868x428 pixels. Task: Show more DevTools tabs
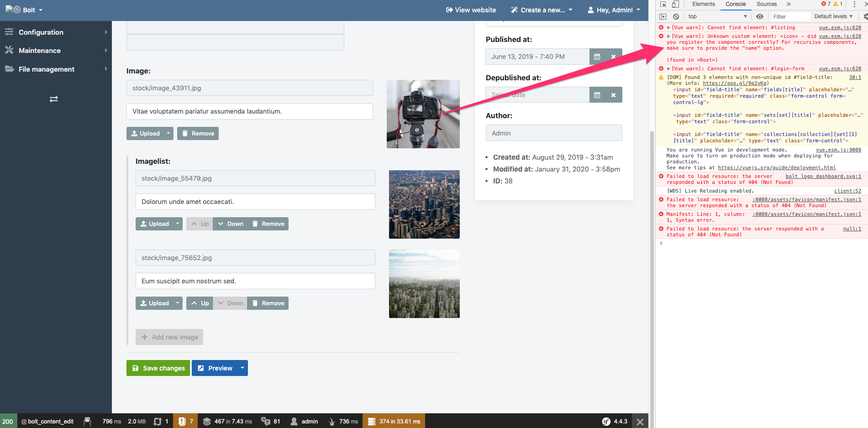point(789,4)
